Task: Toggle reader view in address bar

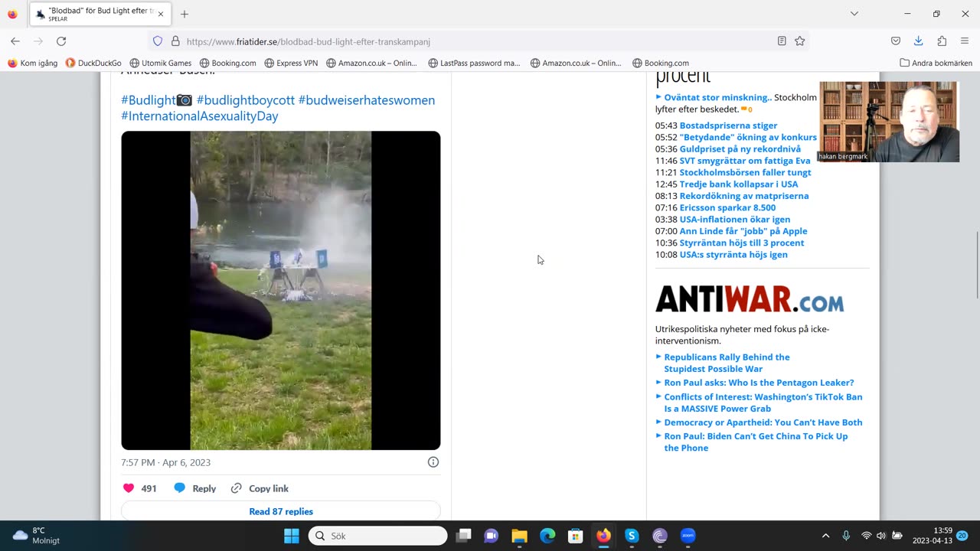Action: pos(782,41)
